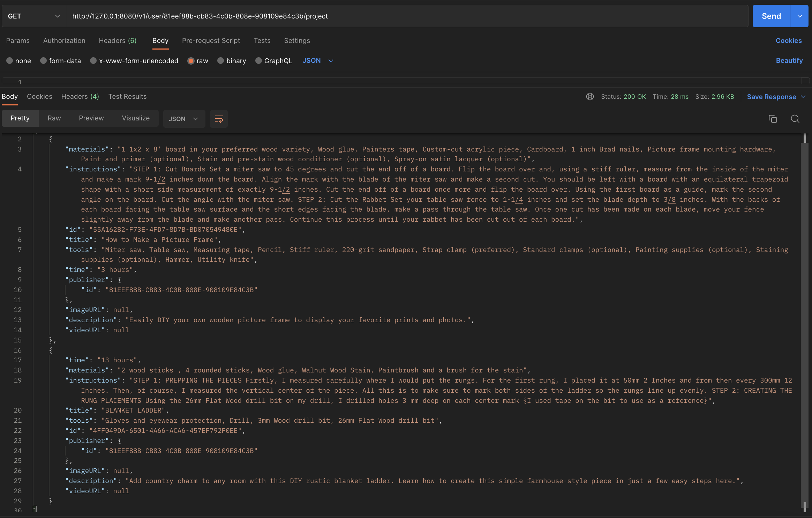
Task: Open the Authorization tab
Action: 64,40
